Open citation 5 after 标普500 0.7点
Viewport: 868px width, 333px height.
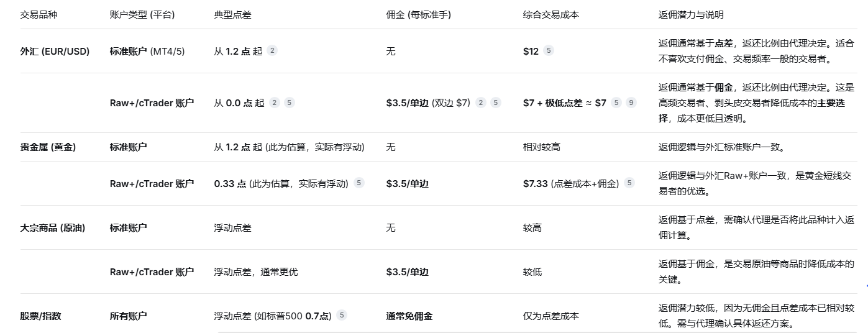pyautogui.click(x=342, y=315)
